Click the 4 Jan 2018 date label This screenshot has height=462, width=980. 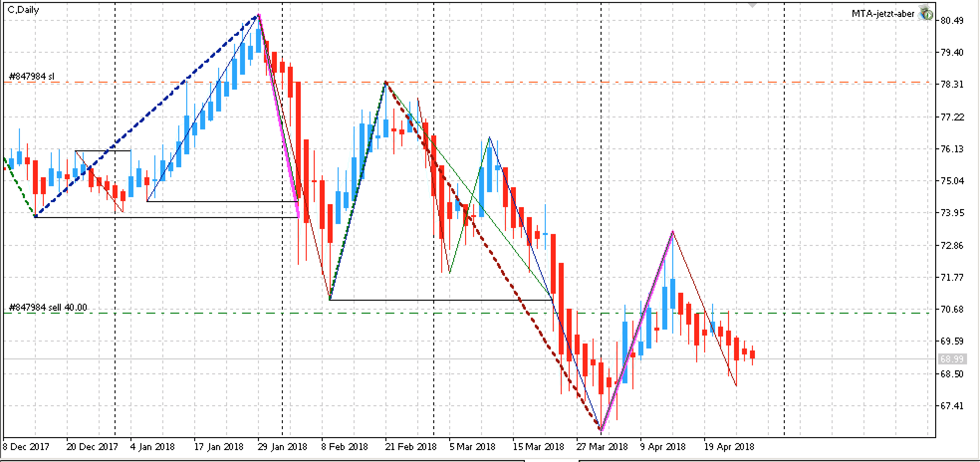pyautogui.click(x=152, y=447)
